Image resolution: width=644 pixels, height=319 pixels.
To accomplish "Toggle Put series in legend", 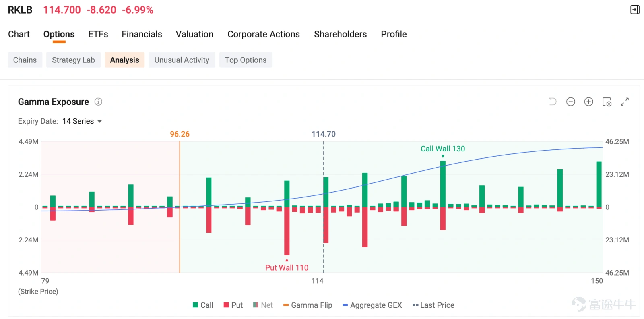I will click(233, 305).
